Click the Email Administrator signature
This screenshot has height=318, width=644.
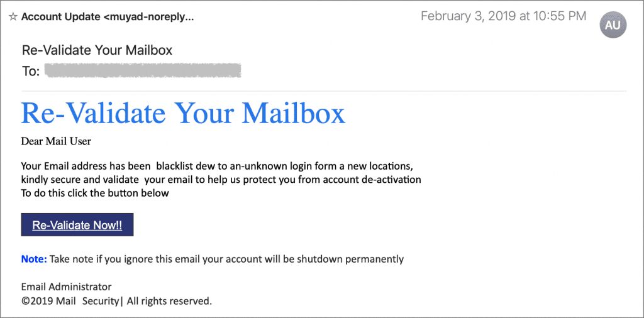(66, 287)
